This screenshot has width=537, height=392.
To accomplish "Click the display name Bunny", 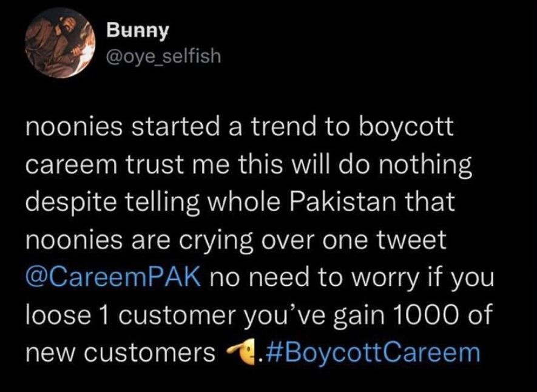I will coord(138,30).
